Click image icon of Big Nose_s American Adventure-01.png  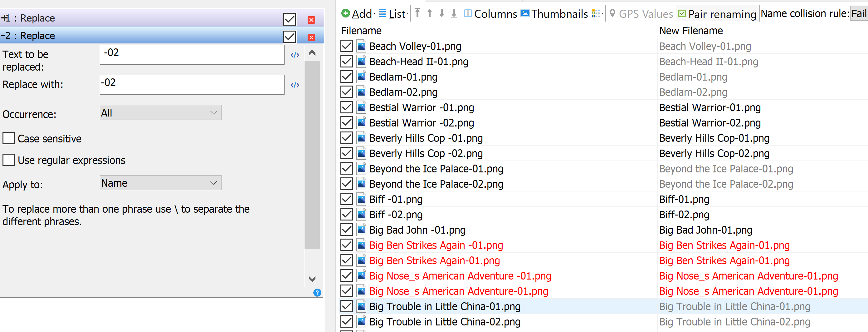click(x=361, y=291)
